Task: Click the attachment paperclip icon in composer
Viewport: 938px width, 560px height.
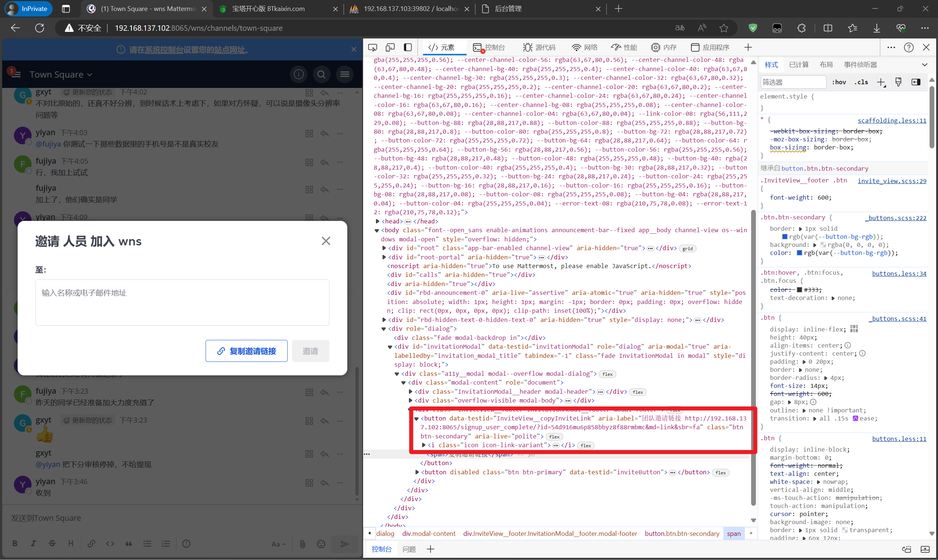Action: pyautogui.click(x=302, y=544)
